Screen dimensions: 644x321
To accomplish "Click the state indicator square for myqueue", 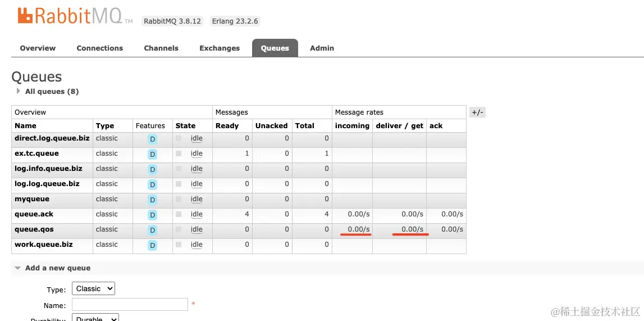I will pos(179,200).
